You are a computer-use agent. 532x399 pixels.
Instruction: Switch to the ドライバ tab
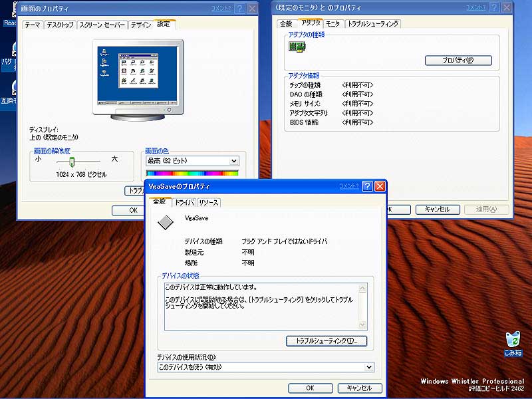[184, 203]
